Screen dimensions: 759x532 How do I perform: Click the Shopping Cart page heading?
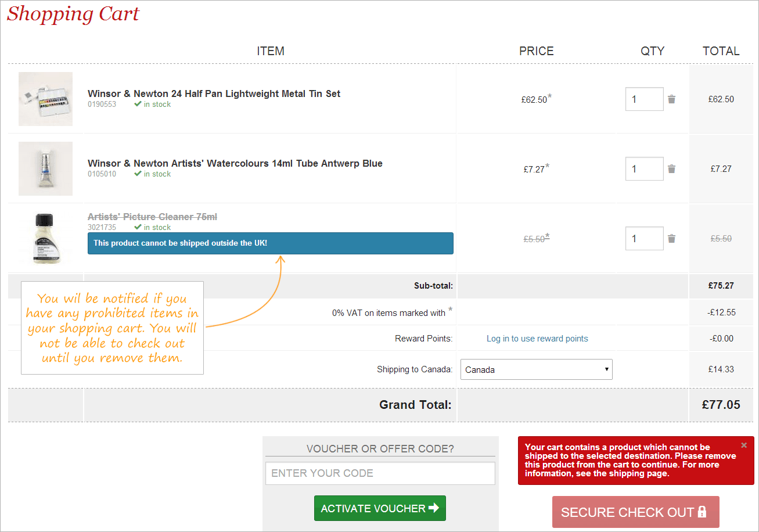coord(73,13)
